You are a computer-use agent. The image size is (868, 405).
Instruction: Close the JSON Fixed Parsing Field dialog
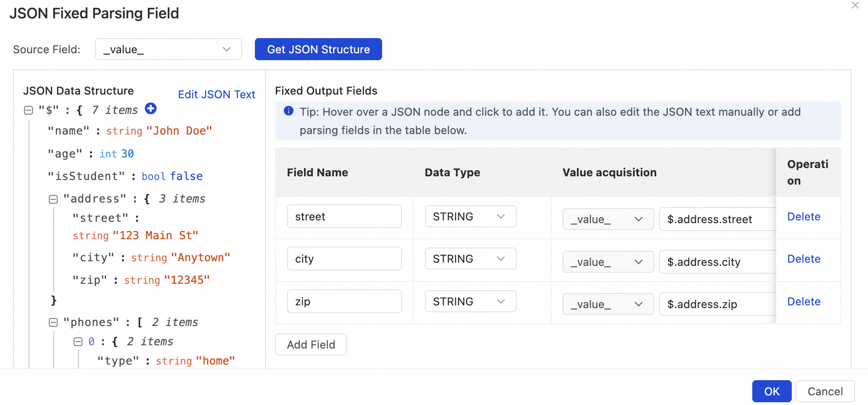click(855, 6)
